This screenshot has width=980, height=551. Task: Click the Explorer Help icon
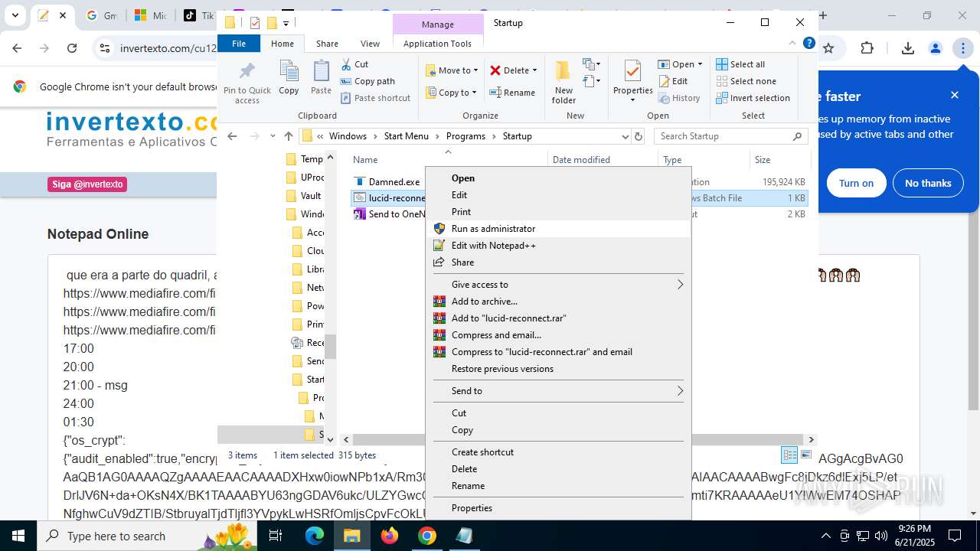pyautogui.click(x=808, y=44)
